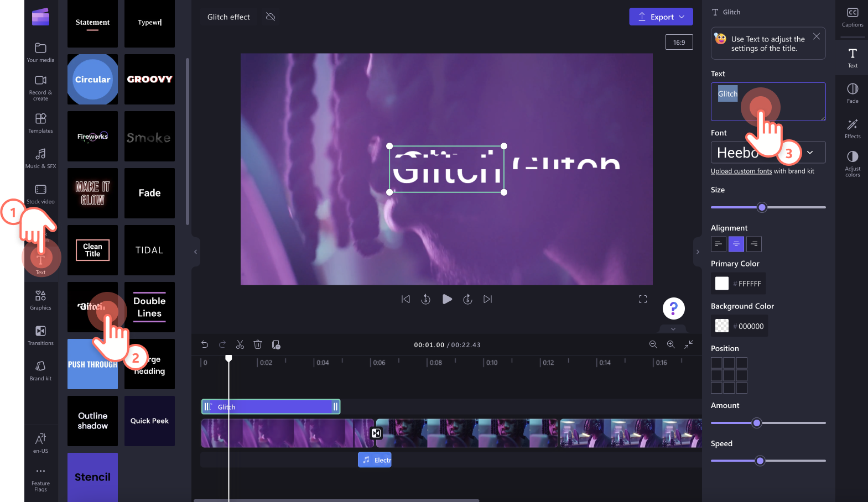Image resolution: width=868 pixels, height=502 pixels.
Task: Set position to top-left grid cell
Action: [x=716, y=363]
